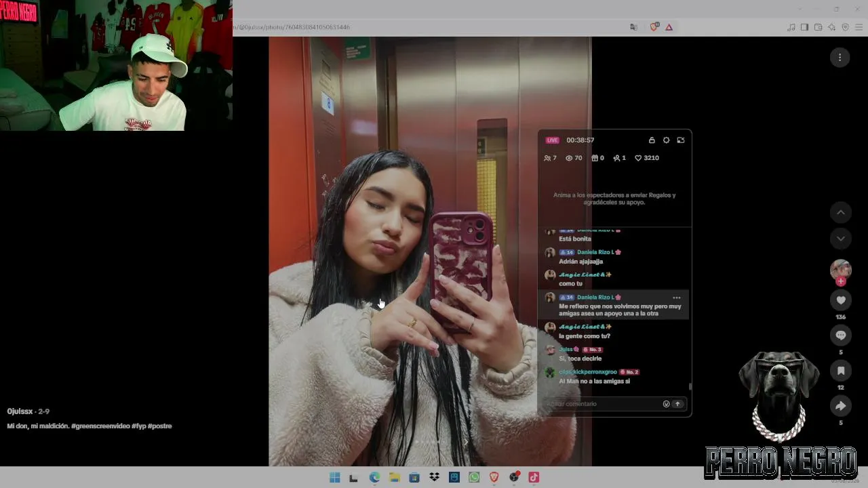Go to the next post with down arrow
868x488 pixels.
[x=840, y=239]
